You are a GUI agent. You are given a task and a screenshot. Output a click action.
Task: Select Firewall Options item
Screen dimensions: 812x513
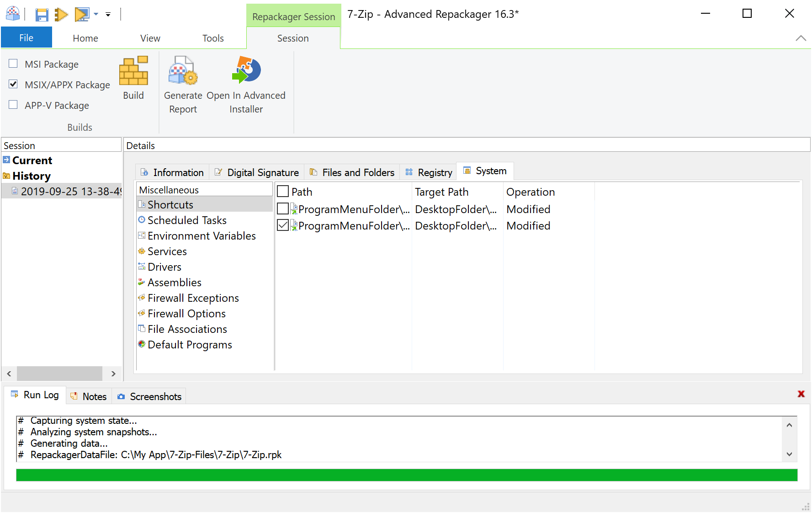coord(186,314)
